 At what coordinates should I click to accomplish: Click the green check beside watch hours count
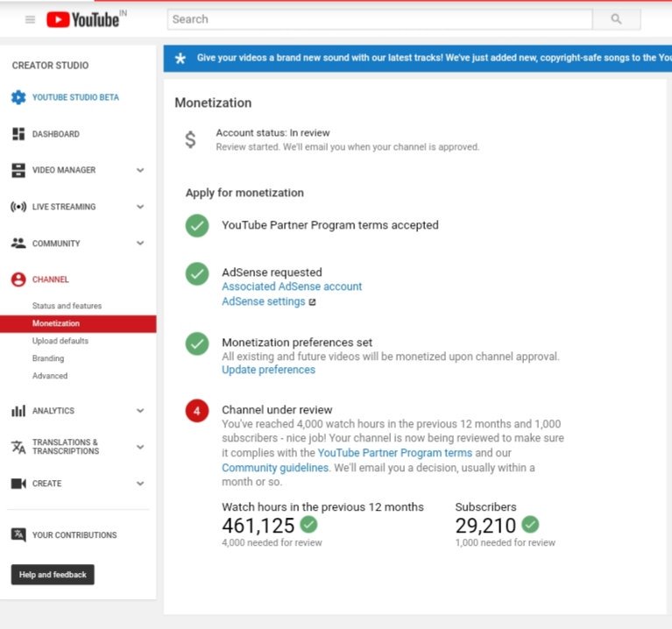pos(308,524)
